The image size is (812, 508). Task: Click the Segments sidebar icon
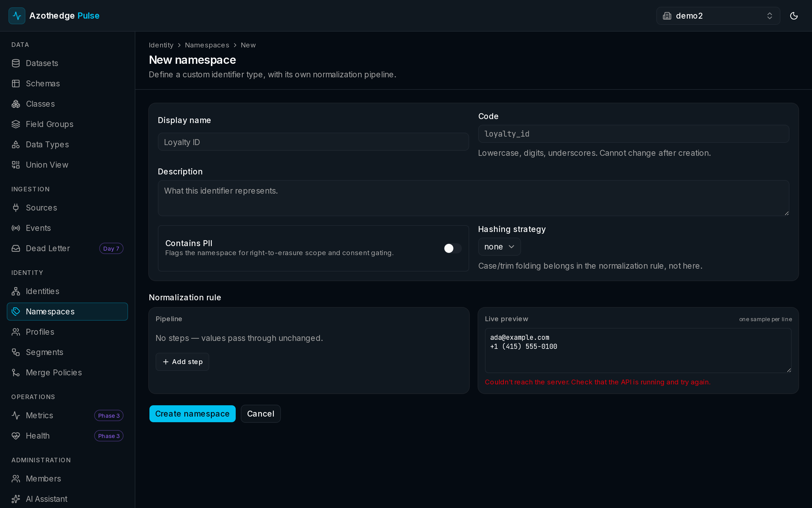click(16, 352)
